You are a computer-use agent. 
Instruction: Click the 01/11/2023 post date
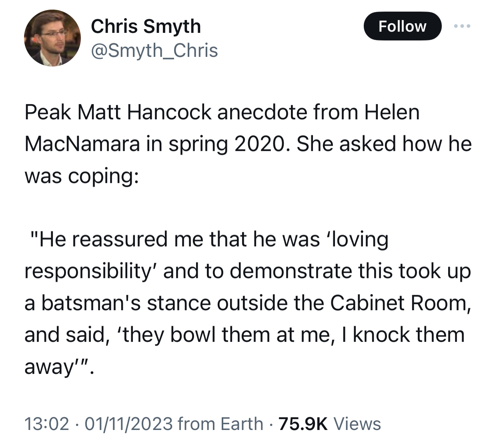tap(128, 424)
